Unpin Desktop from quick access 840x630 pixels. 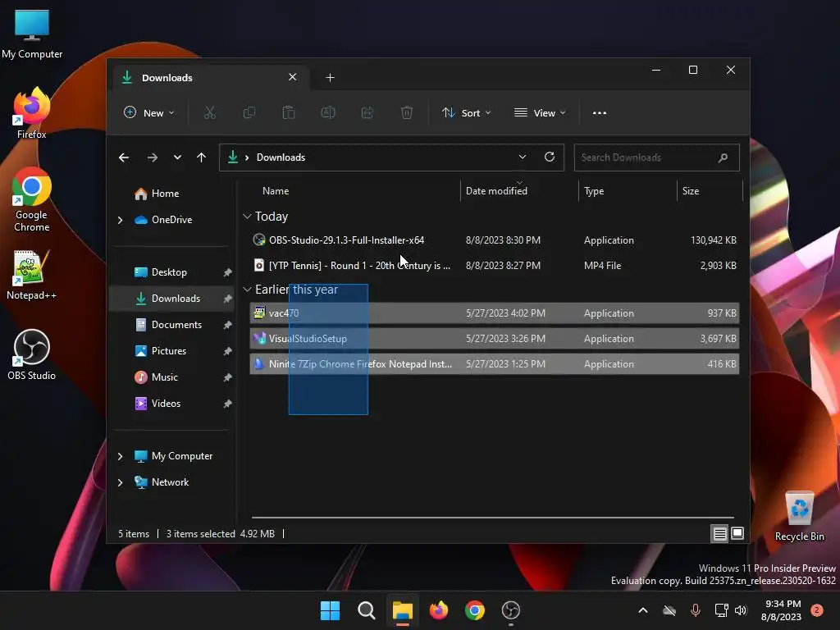pos(228,272)
